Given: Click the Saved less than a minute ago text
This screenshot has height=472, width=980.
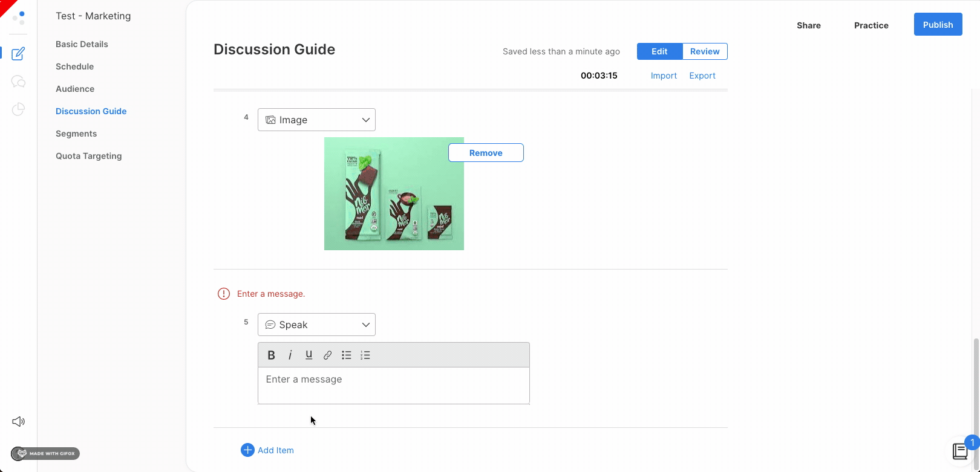Looking at the screenshot, I should coord(561,51).
